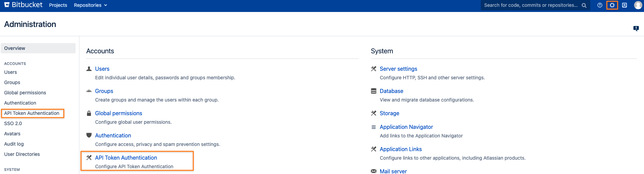644x174 pixels.
Task: Click the Global permissions lock icon
Action: tap(89, 113)
